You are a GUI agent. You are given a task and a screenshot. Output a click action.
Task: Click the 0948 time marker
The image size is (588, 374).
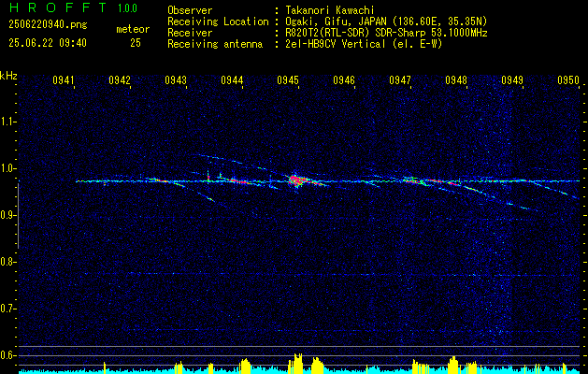coord(456,80)
